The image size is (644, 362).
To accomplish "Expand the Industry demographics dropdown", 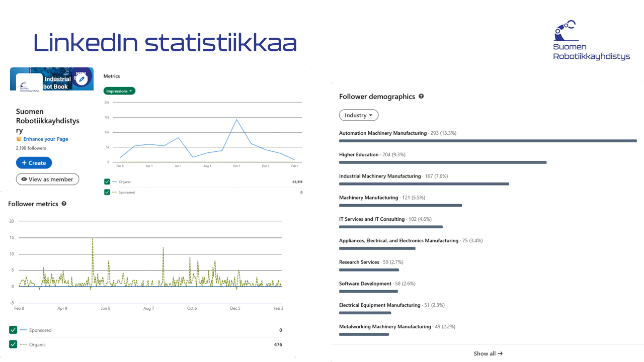I will click(x=358, y=115).
